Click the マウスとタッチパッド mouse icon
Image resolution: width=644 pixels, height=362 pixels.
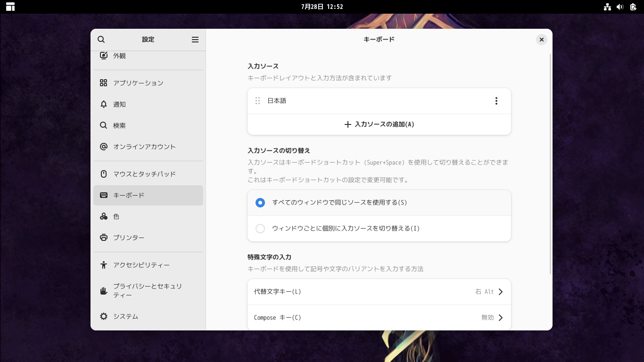[x=104, y=174]
